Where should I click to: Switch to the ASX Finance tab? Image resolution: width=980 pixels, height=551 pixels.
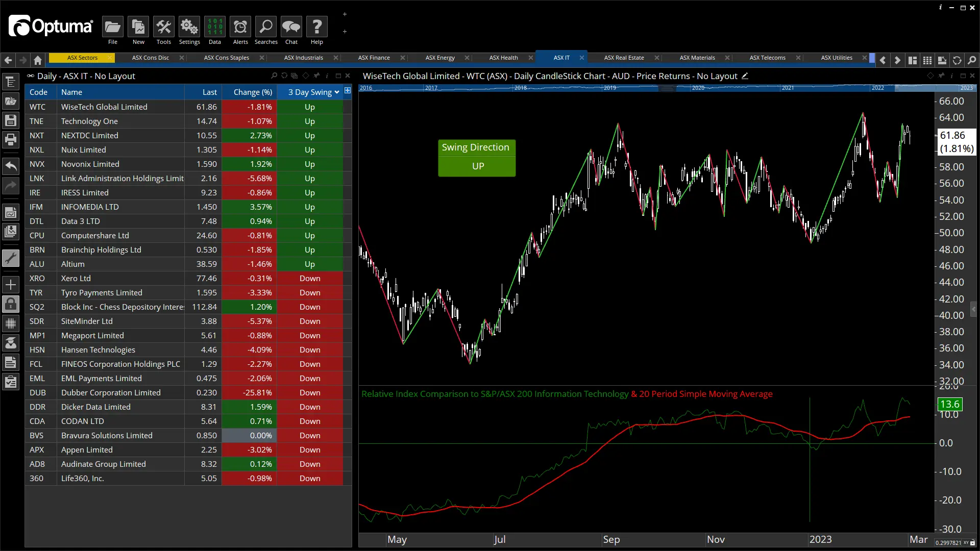374,58
